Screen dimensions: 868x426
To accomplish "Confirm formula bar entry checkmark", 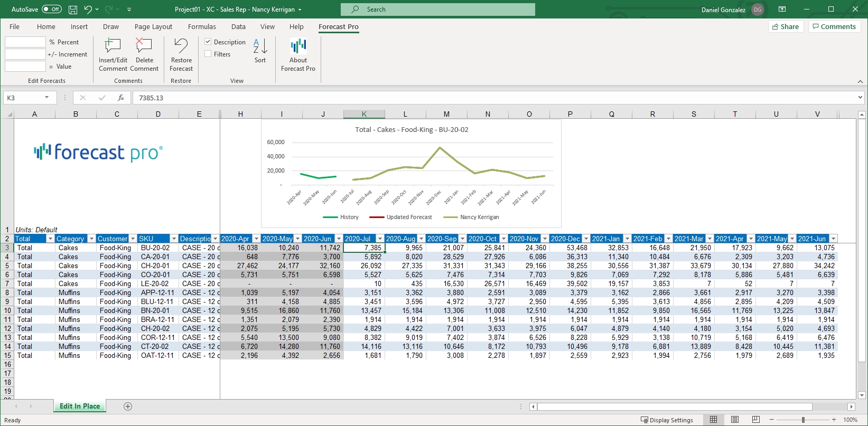I will (x=102, y=98).
